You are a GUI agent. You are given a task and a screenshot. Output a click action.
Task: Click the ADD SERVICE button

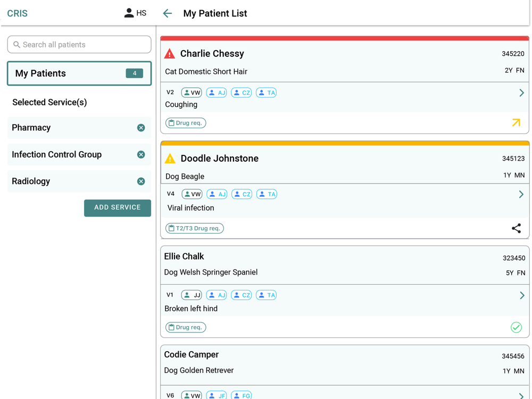tap(118, 207)
